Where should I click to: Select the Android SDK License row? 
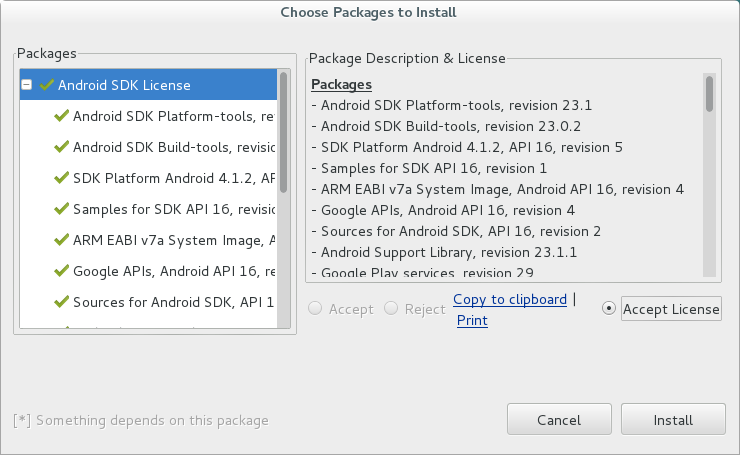tap(148, 85)
